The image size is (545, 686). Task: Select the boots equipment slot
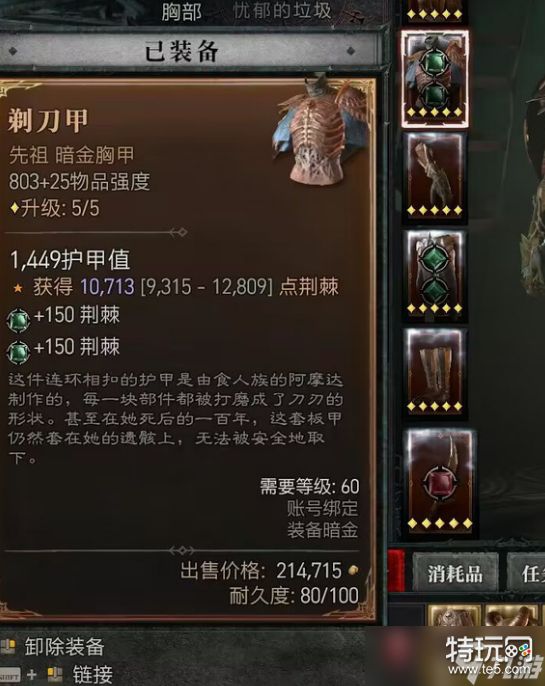[x=435, y=374]
